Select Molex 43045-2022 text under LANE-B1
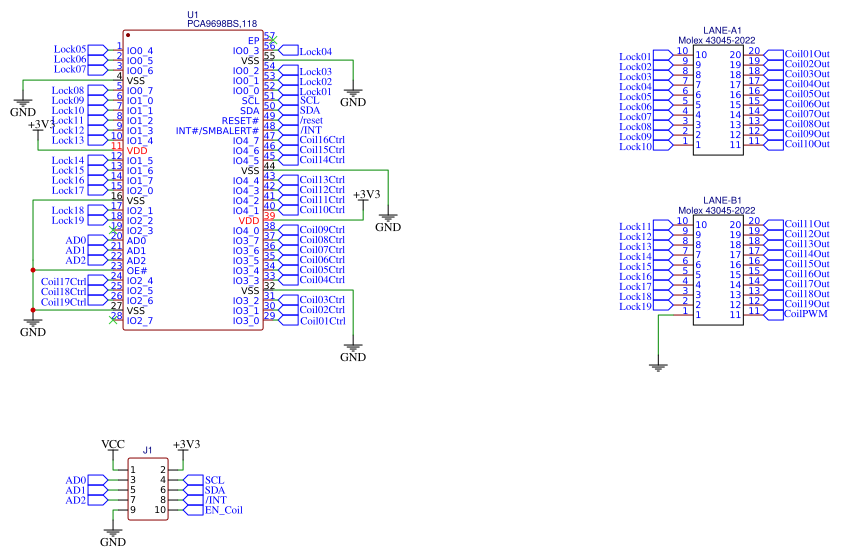The height and width of the screenshot is (559, 841). point(717,210)
